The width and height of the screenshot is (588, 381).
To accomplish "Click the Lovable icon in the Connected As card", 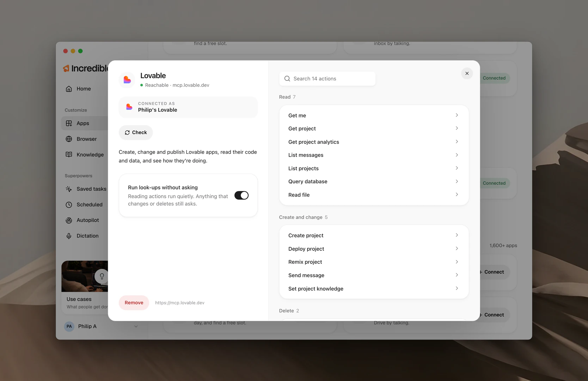I will click(129, 107).
